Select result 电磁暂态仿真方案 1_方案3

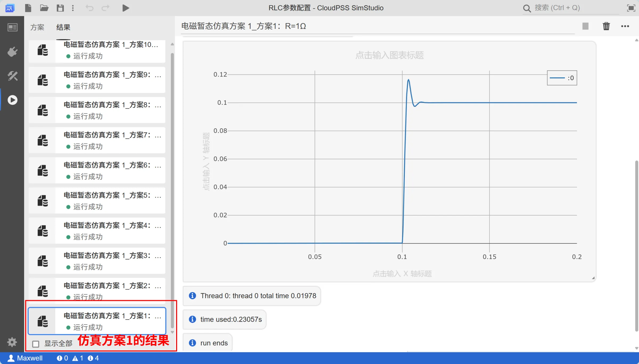[x=97, y=261]
